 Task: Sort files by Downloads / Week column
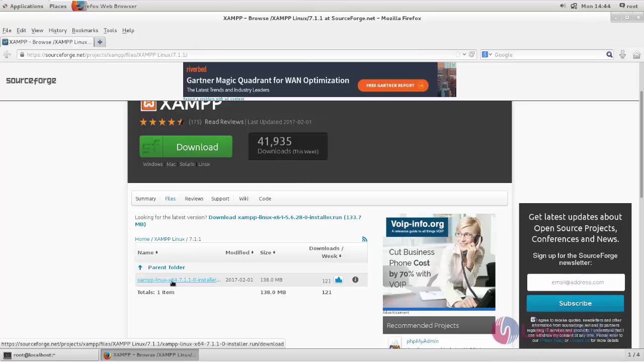326,252
